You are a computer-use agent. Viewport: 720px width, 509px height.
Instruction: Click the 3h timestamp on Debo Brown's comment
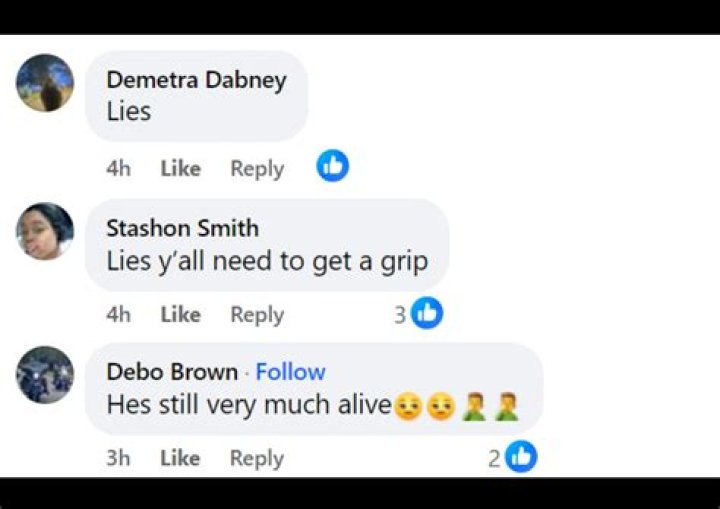pos(118,458)
